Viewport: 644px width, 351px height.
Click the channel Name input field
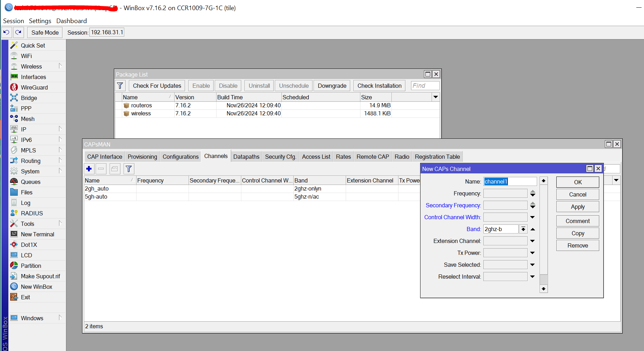(x=510, y=181)
